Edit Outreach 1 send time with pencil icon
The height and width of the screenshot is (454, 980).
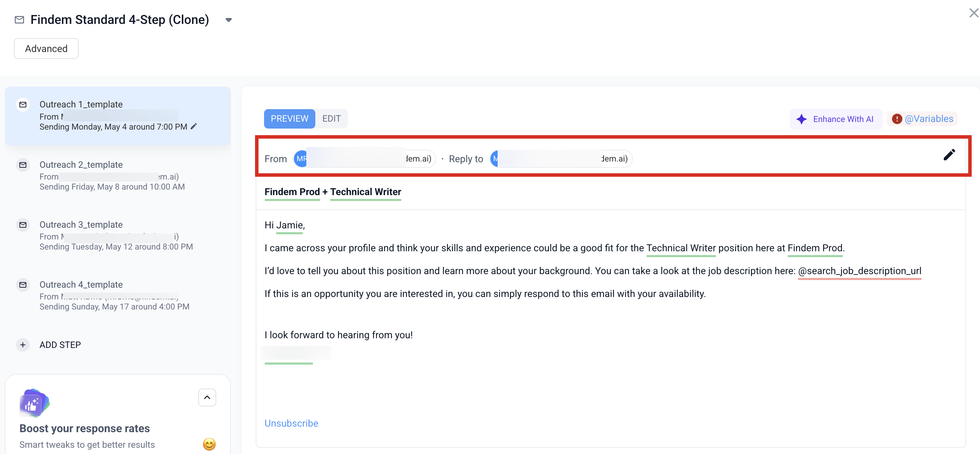tap(194, 126)
